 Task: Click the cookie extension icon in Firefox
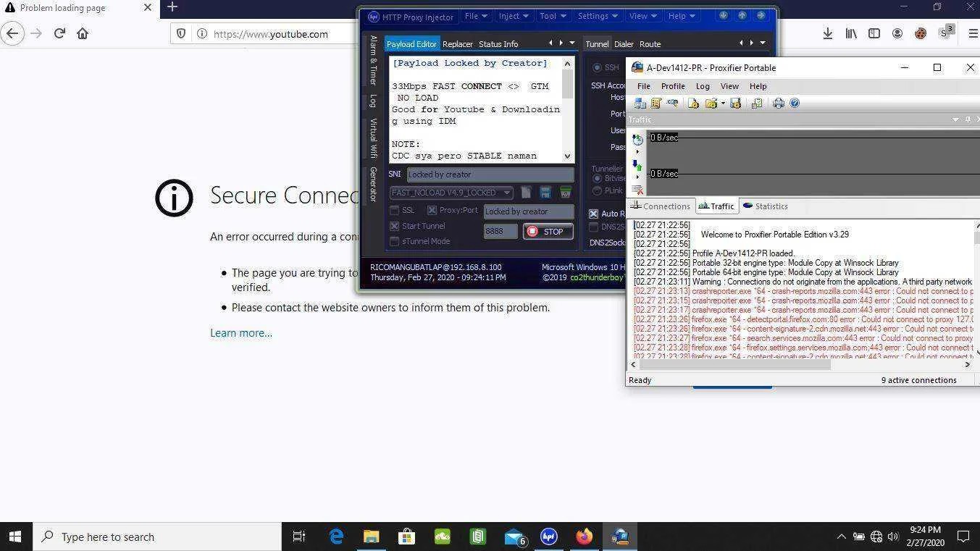[x=921, y=33]
